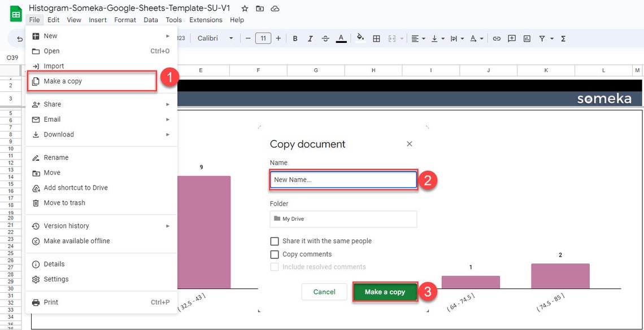Toggle bold formatting in the toolbar
The height and width of the screenshot is (330, 644).
[x=295, y=38]
